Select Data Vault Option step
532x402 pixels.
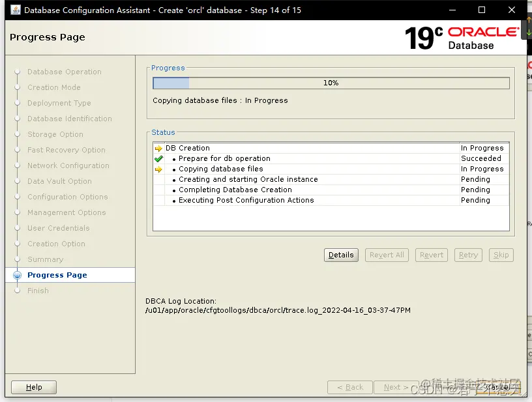[59, 181]
